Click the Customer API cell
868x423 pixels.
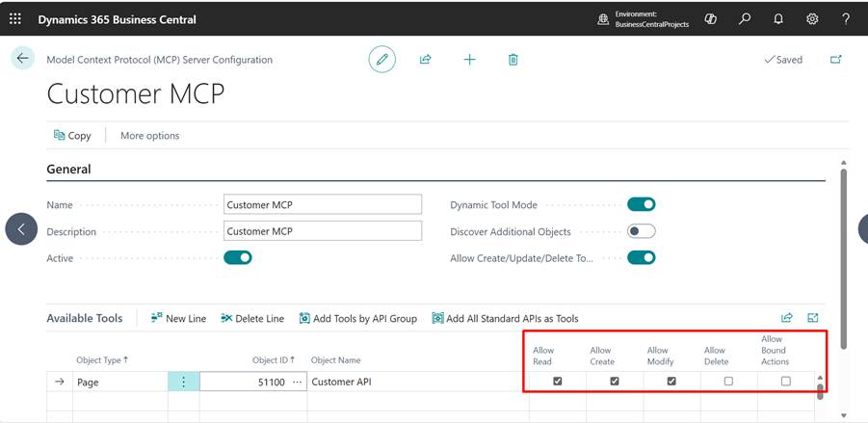[x=418, y=382]
